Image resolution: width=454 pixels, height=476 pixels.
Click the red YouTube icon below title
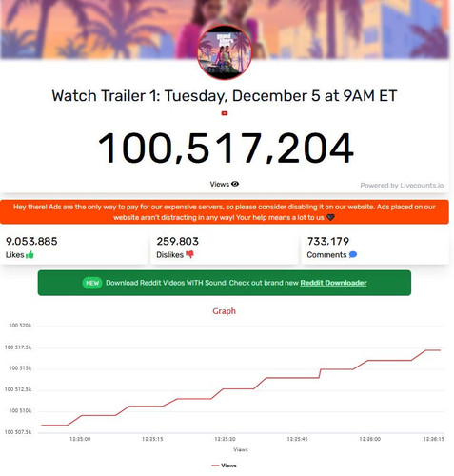click(225, 113)
